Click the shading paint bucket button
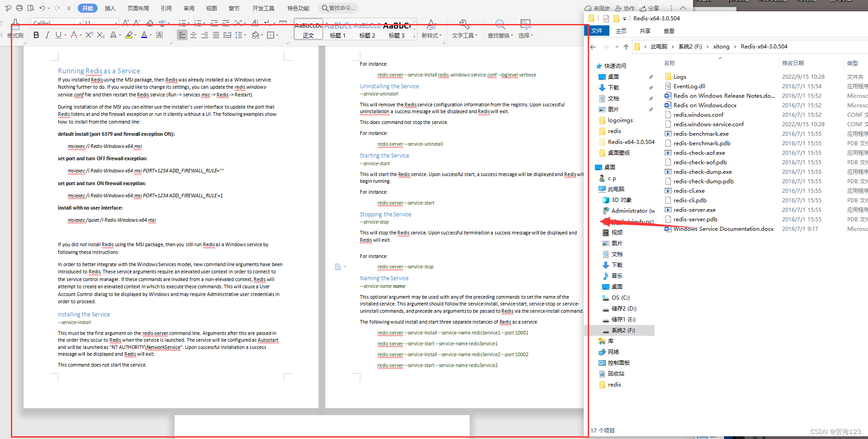 tap(255, 35)
